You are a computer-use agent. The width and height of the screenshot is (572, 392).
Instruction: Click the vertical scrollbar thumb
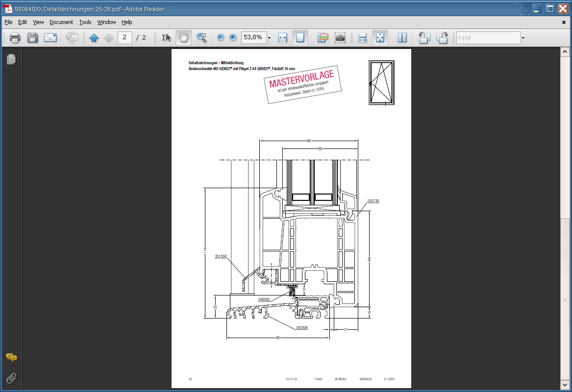pyautogui.click(x=565, y=299)
